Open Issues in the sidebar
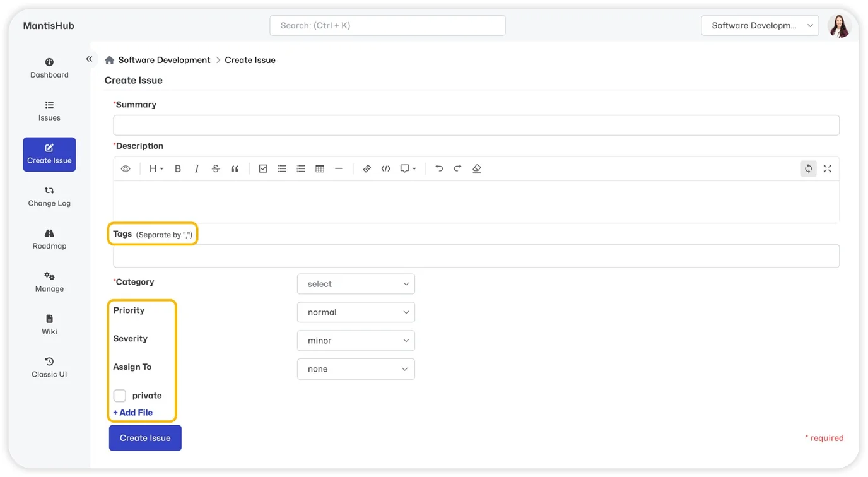This screenshot has height=477, width=868. pos(49,111)
